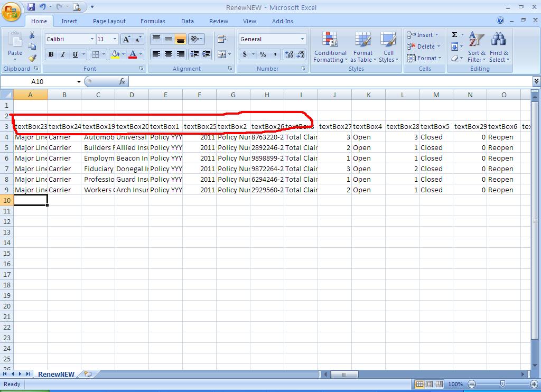The image size is (541, 392).
Task: Open the Name Box dropdown arrow
Action: point(79,81)
